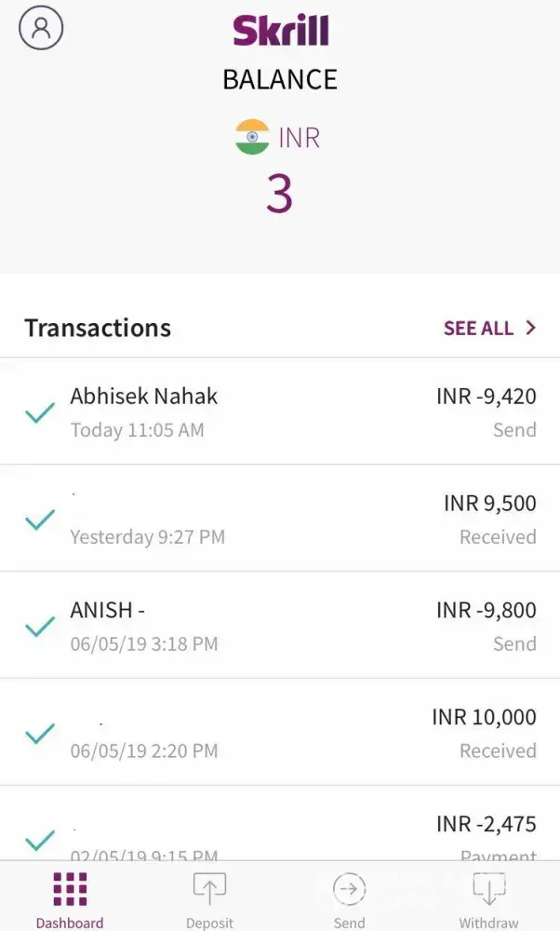
Task: Open the INR 9,500 Received transaction
Action: click(x=489, y=504)
